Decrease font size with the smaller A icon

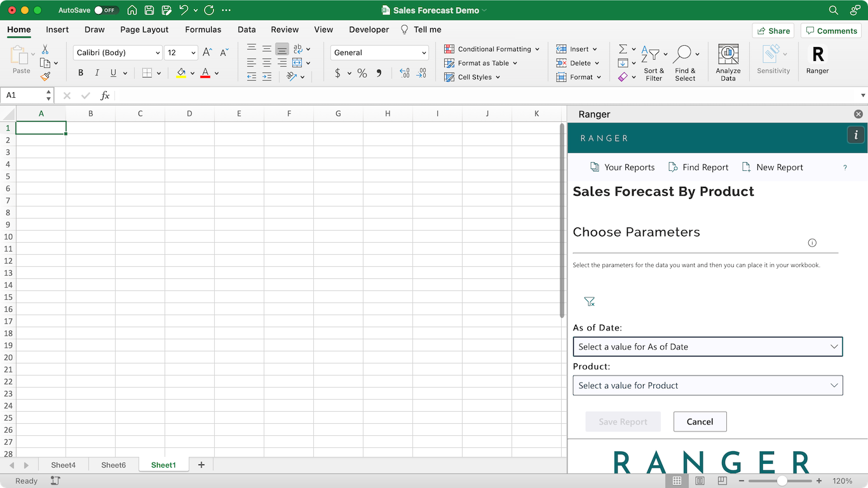tap(224, 53)
